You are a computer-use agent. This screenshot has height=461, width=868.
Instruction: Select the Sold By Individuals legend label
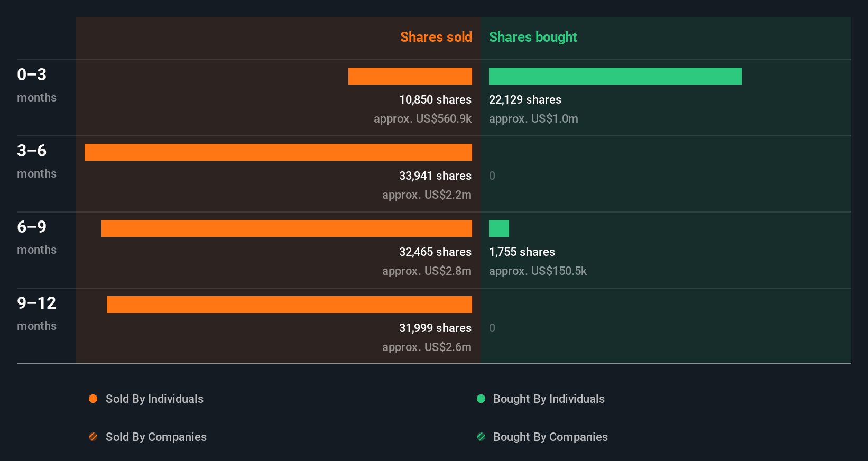[x=154, y=399]
